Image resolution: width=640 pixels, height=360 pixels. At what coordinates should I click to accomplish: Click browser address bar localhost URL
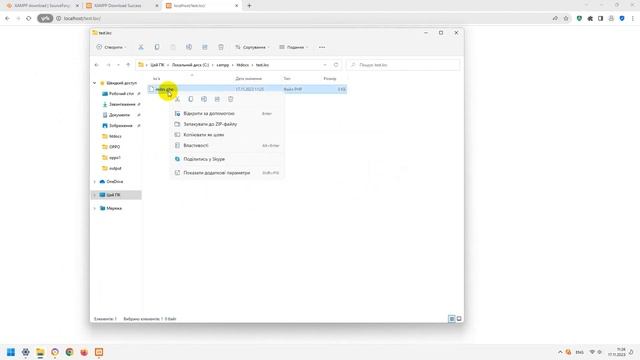[x=82, y=18]
